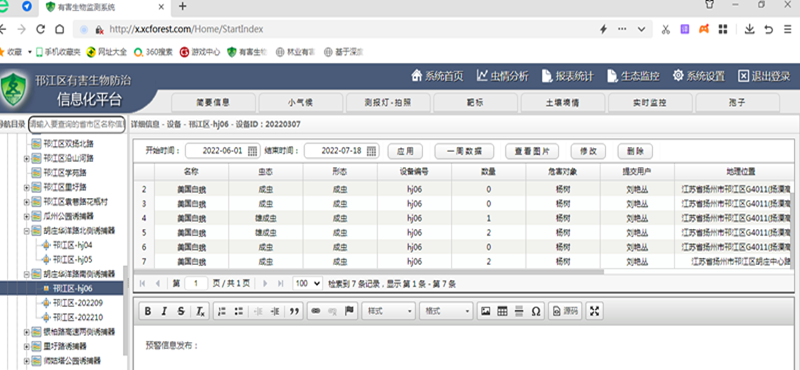Open the end time calendar picker

(x=371, y=151)
